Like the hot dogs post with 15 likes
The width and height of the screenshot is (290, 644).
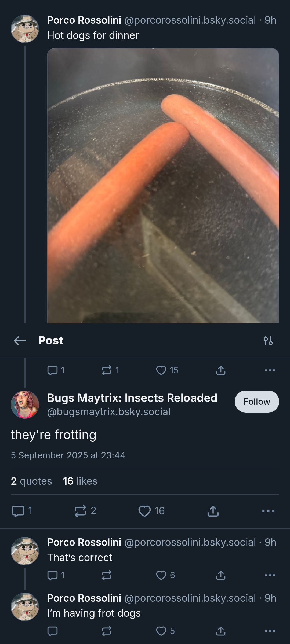pyautogui.click(x=167, y=370)
